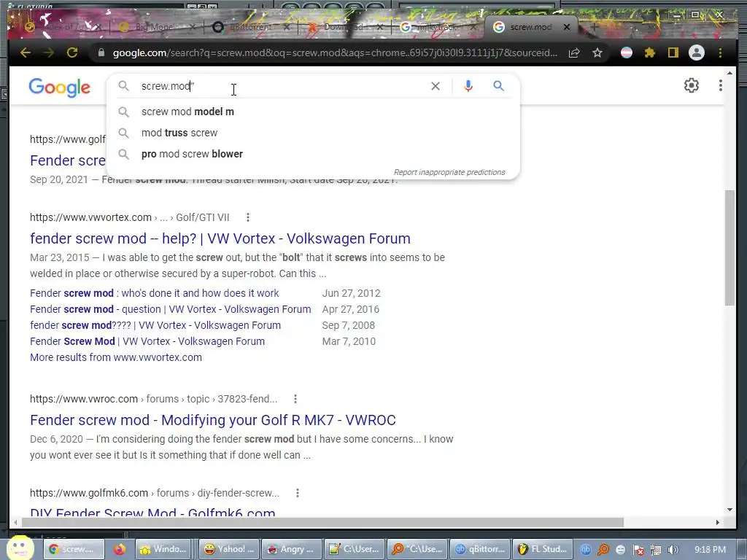Open Google page three-dot menu
The height and width of the screenshot is (560, 747).
pyautogui.click(x=720, y=86)
